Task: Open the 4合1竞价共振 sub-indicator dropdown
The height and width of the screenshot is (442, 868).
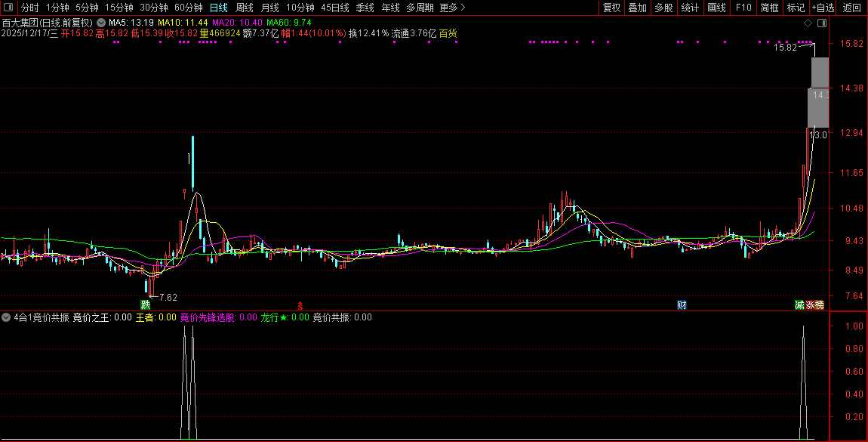Action: [x=7, y=317]
